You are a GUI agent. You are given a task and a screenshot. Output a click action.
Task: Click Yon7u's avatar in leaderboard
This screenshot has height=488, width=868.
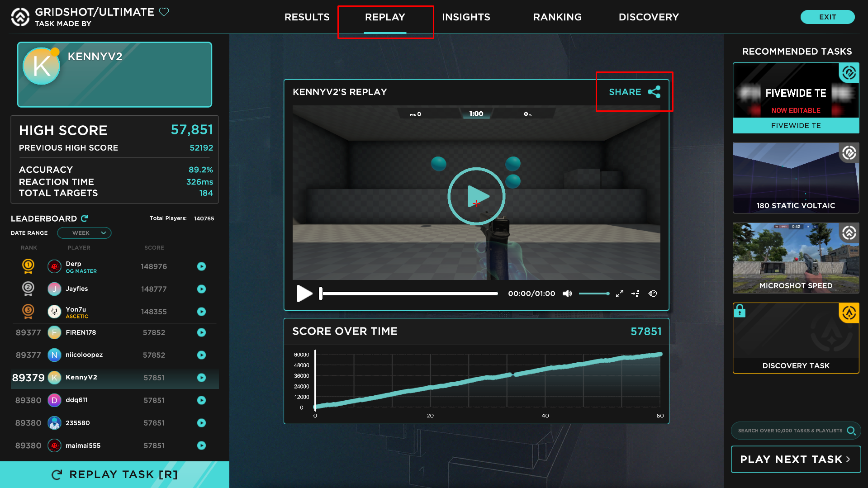tap(54, 312)
